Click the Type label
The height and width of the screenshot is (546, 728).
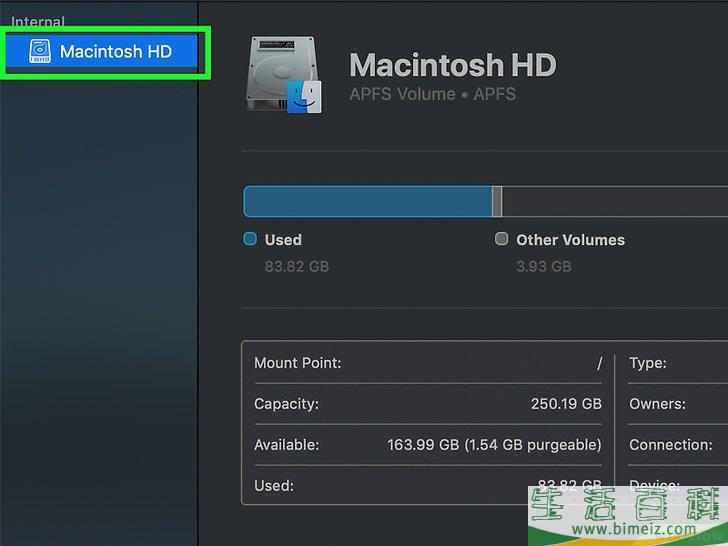[648, 363]
